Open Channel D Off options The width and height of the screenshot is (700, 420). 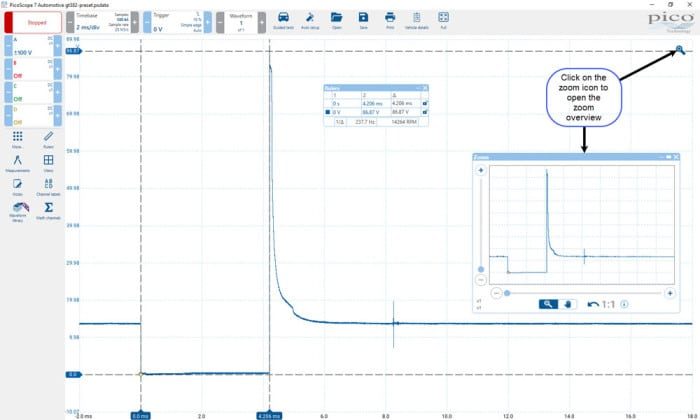(x=33, y=116)
